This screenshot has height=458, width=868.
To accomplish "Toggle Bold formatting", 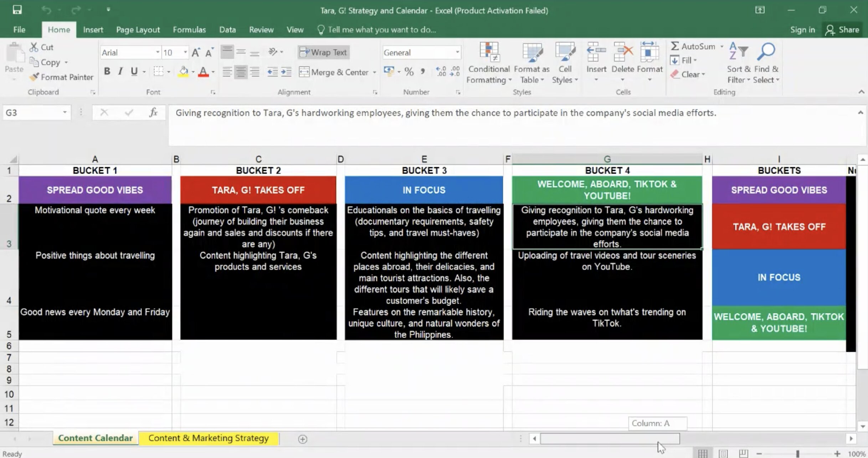I will tap(107, 71).
